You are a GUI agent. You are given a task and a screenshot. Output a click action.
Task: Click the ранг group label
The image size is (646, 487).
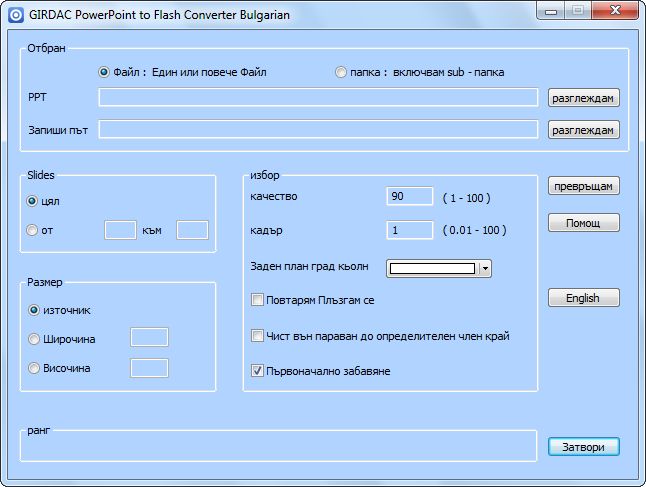(x=38, y=430)
